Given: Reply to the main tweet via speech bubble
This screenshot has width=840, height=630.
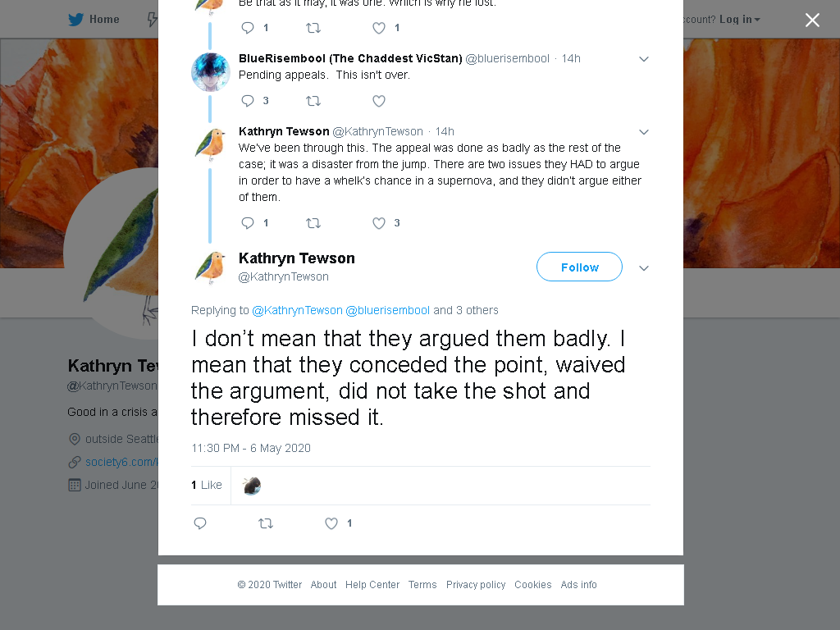Looking at the screenshot, I should pos(200,523).
